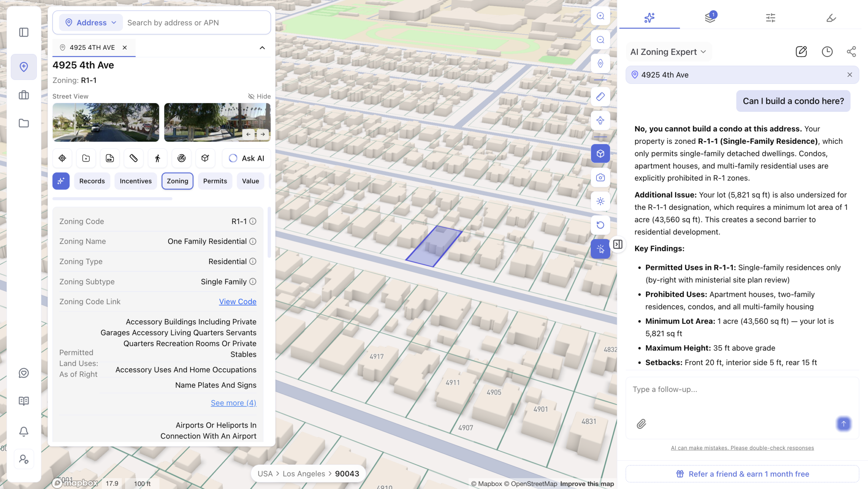Image resolution: width=868 pixels, height=489 pixels.
Task: Open the View Code link
Action: pyautogui.click(x=238, y=301)
